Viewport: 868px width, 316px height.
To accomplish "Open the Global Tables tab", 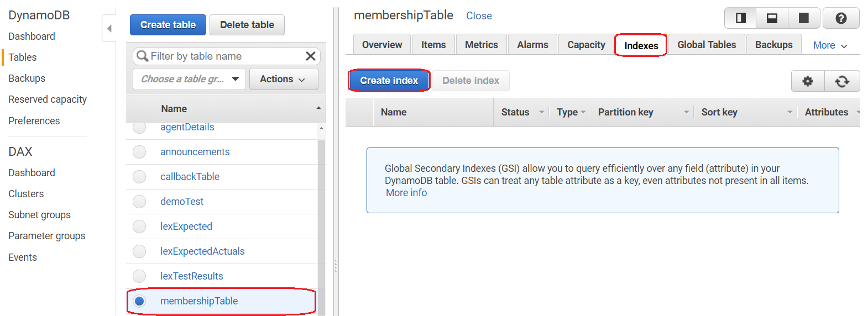I will coord(707,45).
